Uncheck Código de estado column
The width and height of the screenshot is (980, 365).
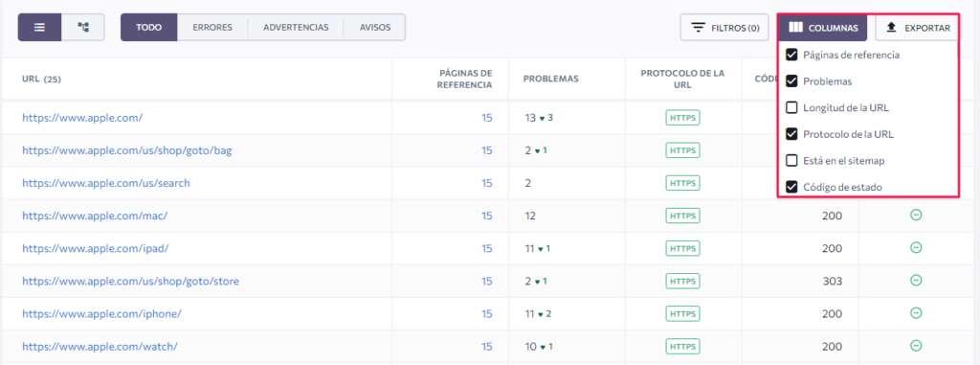(x=791, y=187)
